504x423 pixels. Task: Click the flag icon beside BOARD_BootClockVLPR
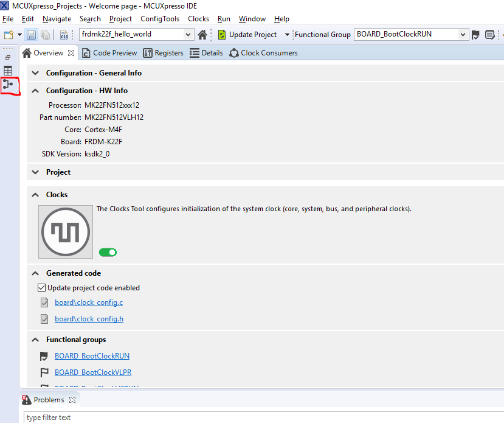(44, 372)
